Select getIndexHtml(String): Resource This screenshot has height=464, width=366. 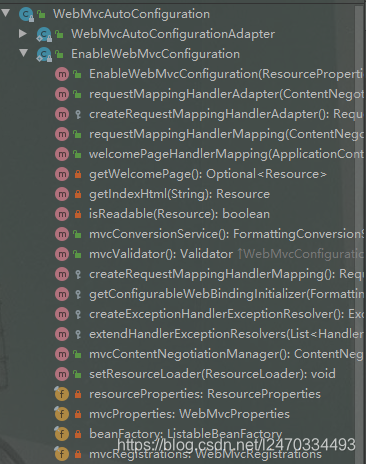click(179, 194)
